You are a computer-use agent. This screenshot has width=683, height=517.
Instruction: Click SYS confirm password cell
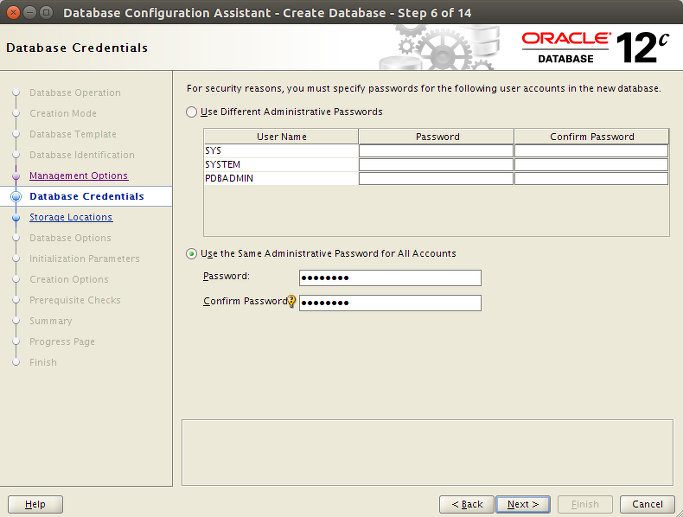[x=591, y=151]
